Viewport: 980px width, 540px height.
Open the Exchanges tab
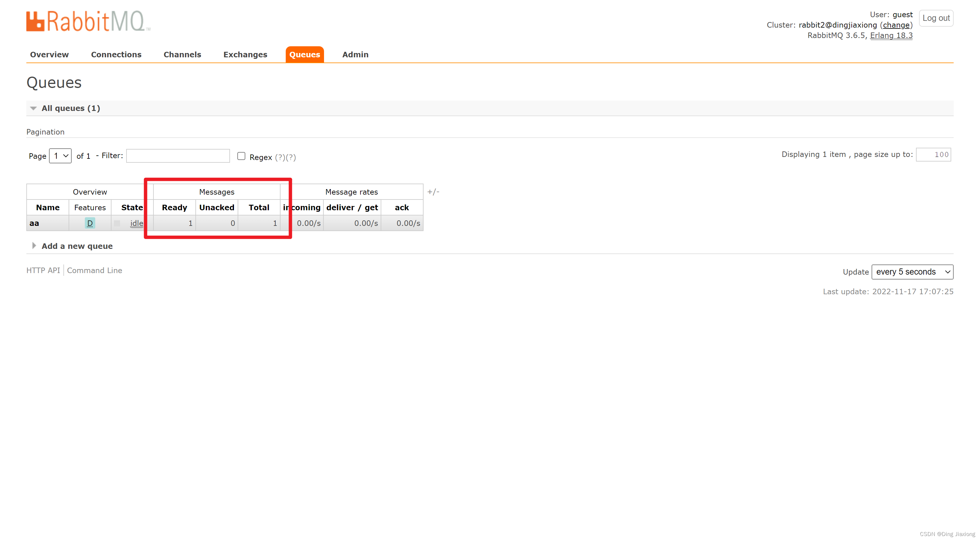[245, 55]
